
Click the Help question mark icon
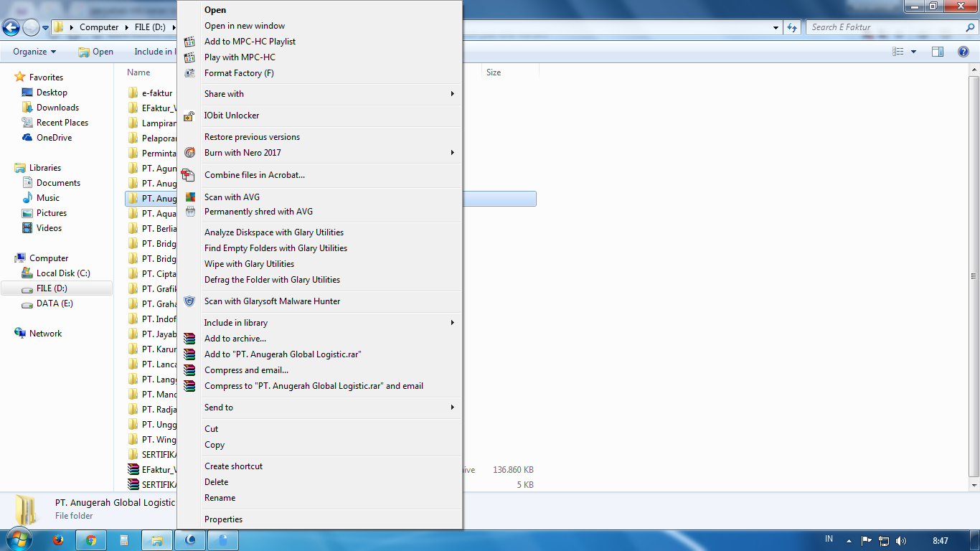click(963, 52)
